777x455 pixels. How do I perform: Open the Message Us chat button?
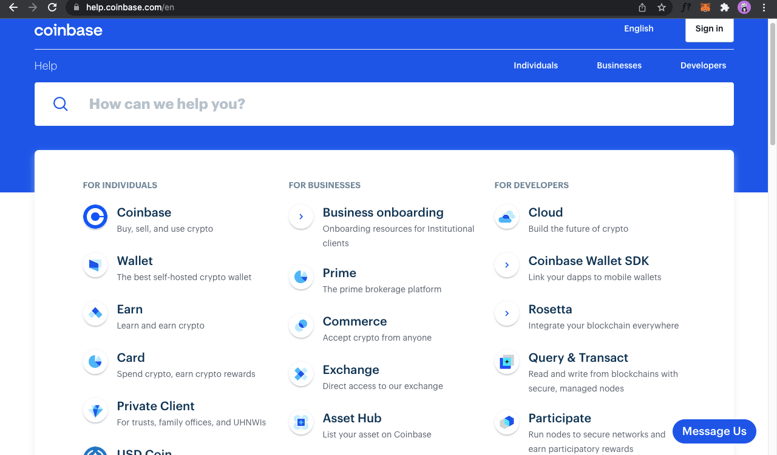coord(714,431)
